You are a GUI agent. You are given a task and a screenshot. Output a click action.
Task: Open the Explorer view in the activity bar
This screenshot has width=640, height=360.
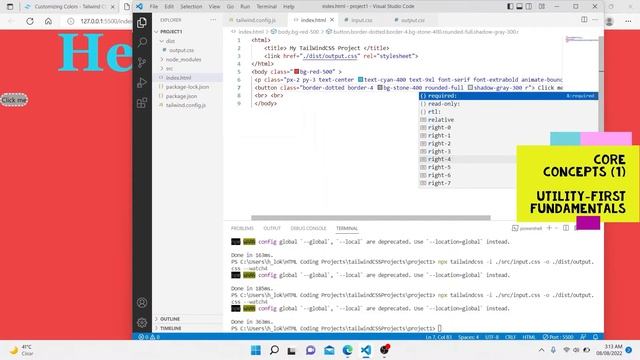point(142,22)
